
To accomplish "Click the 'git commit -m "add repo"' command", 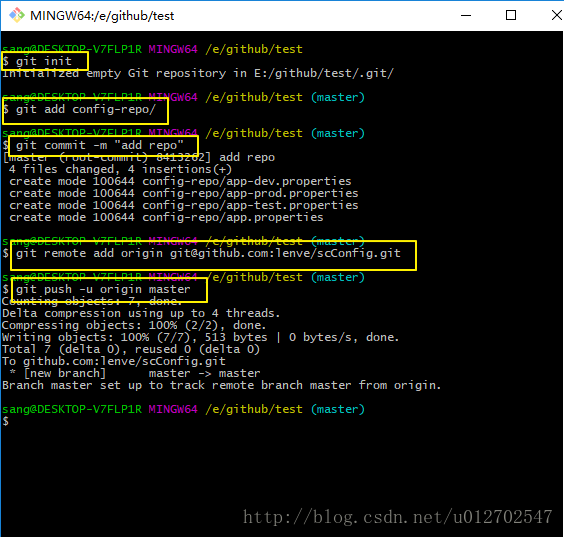I will (100, 145).
